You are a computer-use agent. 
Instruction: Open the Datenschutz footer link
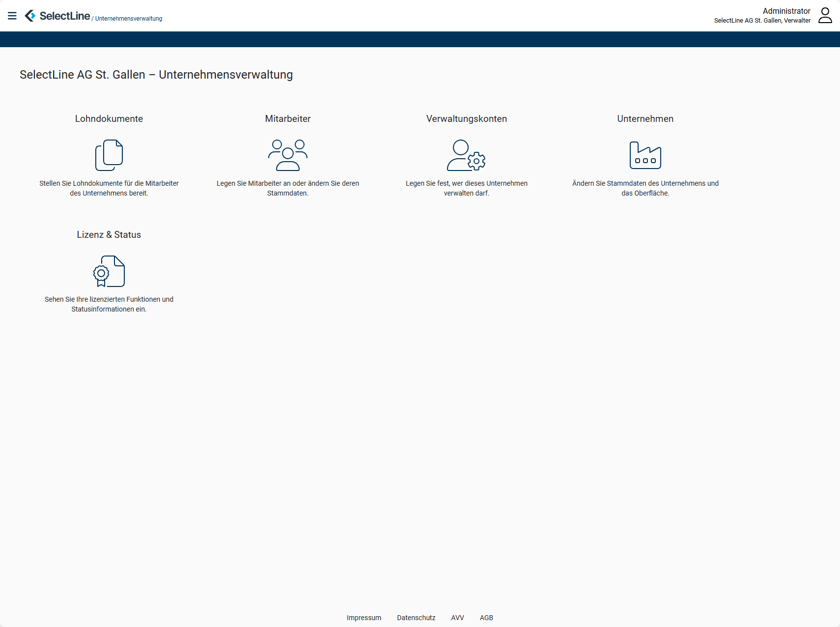click(416, 618)
